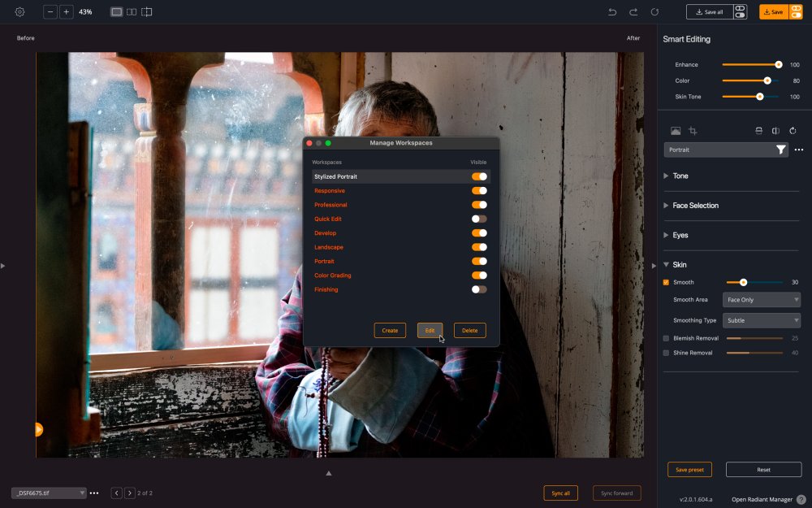Screen dimensions: 812x508
Task: Reset edits with circular arrow in top toolbar
Action: click(x=654, y=11)
